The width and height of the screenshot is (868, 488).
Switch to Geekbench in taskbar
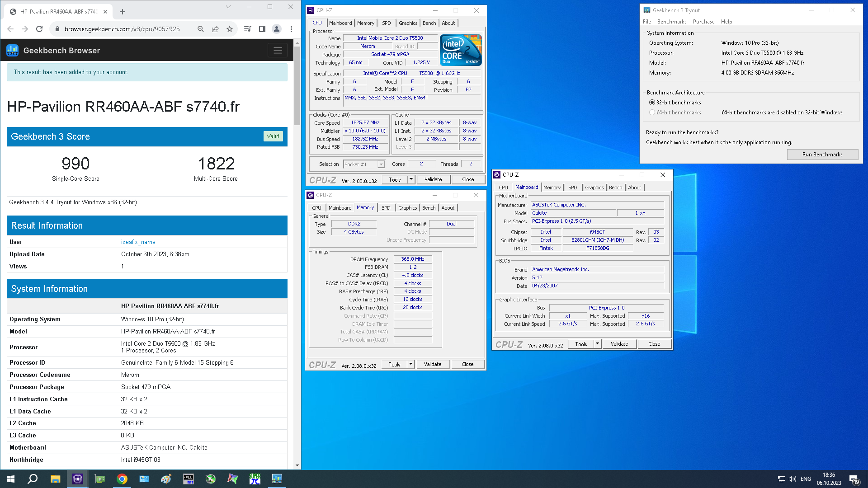click(x=277, y=479)
